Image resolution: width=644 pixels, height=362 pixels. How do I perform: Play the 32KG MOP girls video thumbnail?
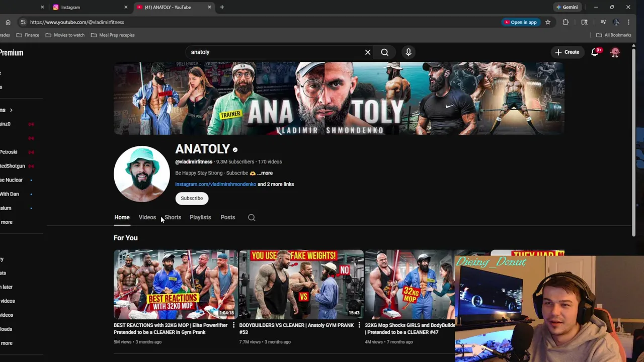pyautogui.click(x=410, y=285)
